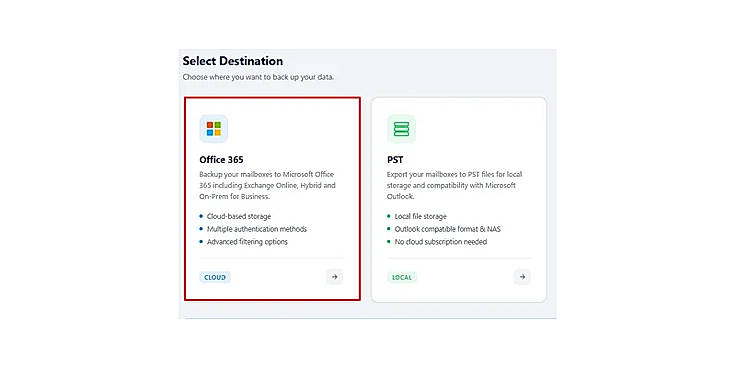Click the CLOUD badge
736x368 pixels.
[215, 277]
